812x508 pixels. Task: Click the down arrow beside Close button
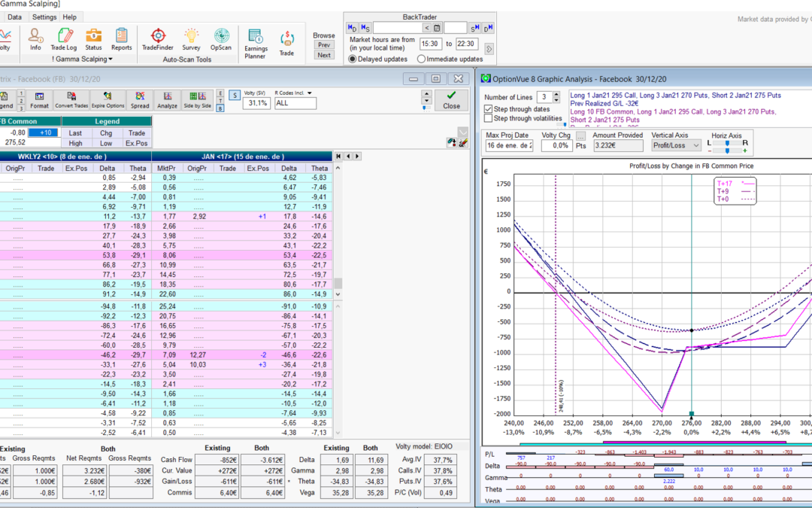click(x=427, y=101)
